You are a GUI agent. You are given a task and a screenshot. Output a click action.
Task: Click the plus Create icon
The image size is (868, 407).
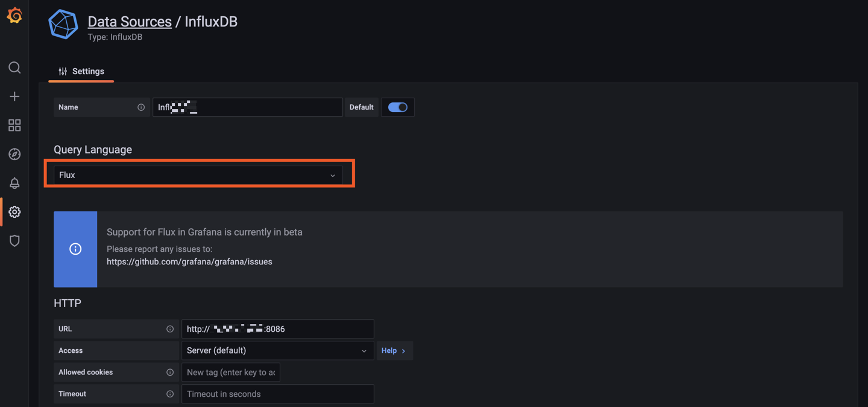[14, 96]
